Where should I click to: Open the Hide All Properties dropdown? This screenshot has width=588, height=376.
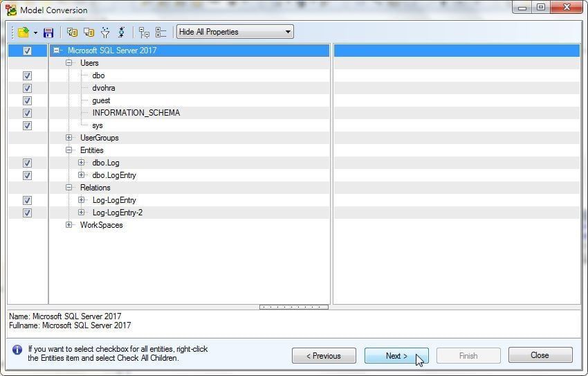(x=235, y=32)
